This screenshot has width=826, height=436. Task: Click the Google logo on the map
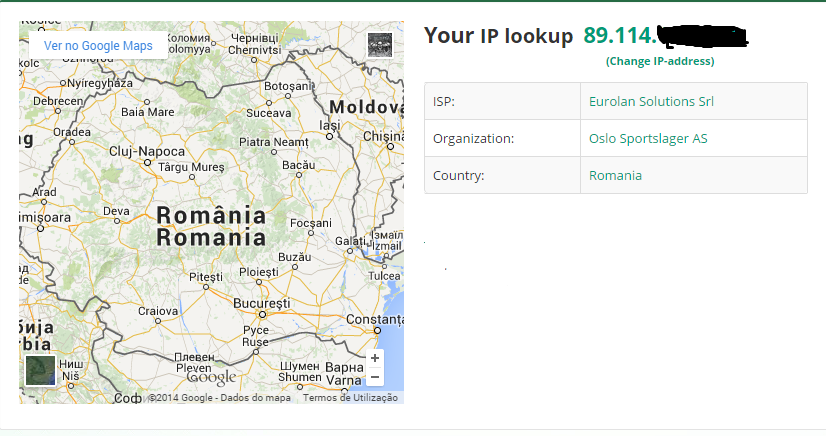212,377
